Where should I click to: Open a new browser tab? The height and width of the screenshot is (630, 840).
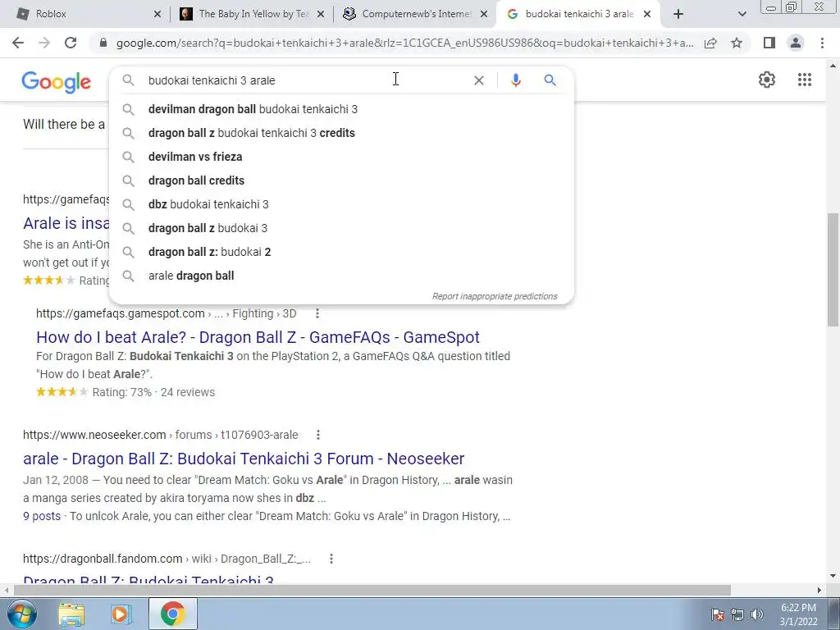[x=678, y=15]
